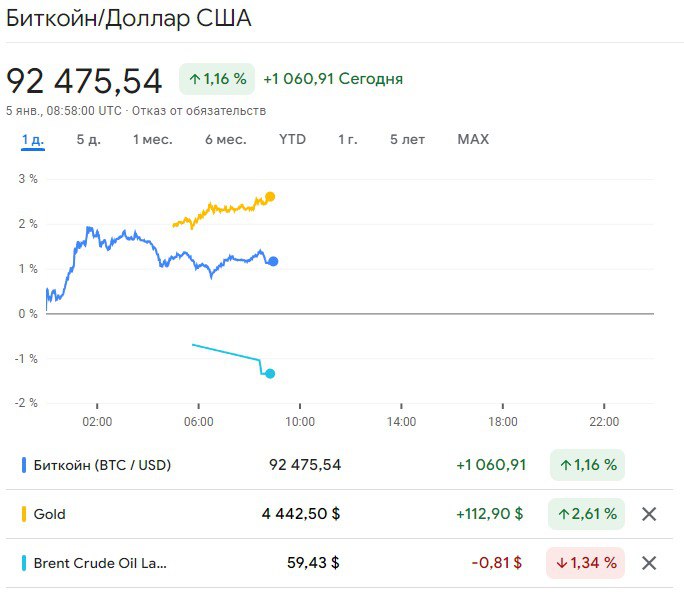Select the MAX chart range
The height and width of the screenshot is (595, 684).
[x=473, y=139]
